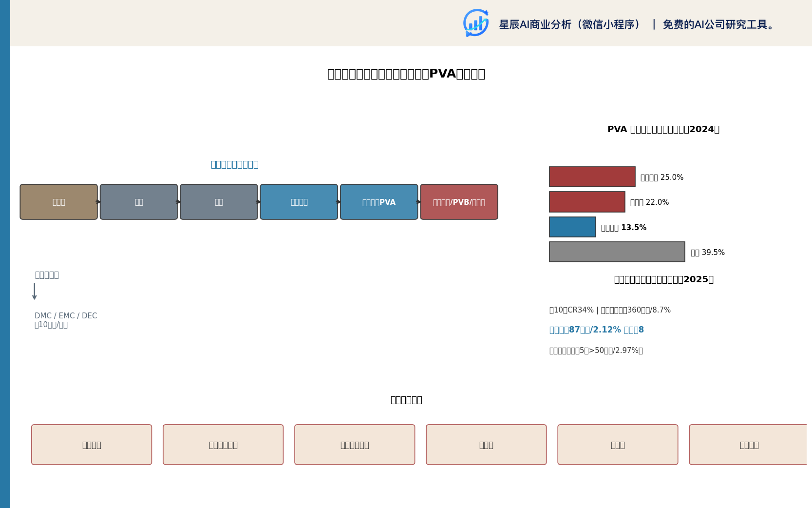
Task: Click the gray bar labeled 39.5%
Action: [x=617, y=252]
